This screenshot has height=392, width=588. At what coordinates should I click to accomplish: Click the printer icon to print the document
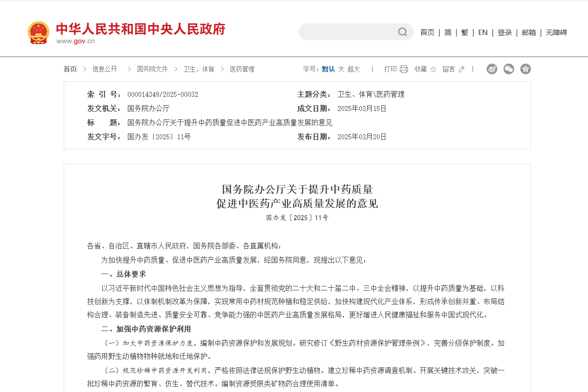[403, 69]
